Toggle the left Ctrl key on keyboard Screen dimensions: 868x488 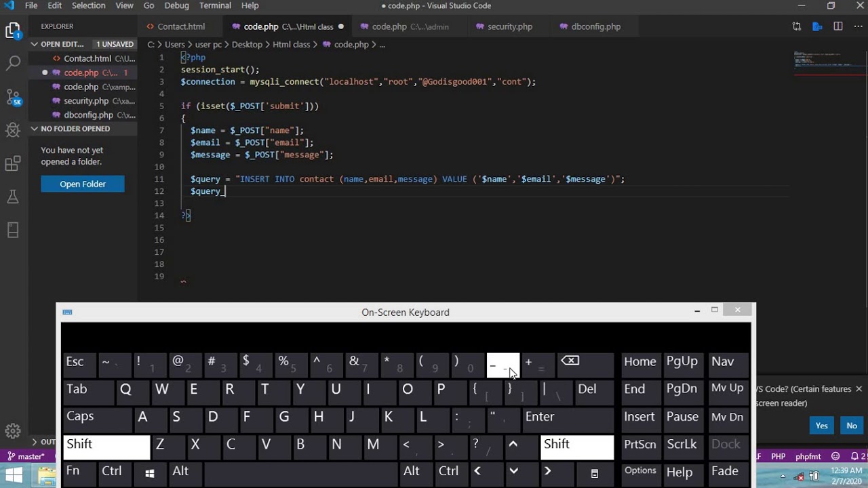115,473
